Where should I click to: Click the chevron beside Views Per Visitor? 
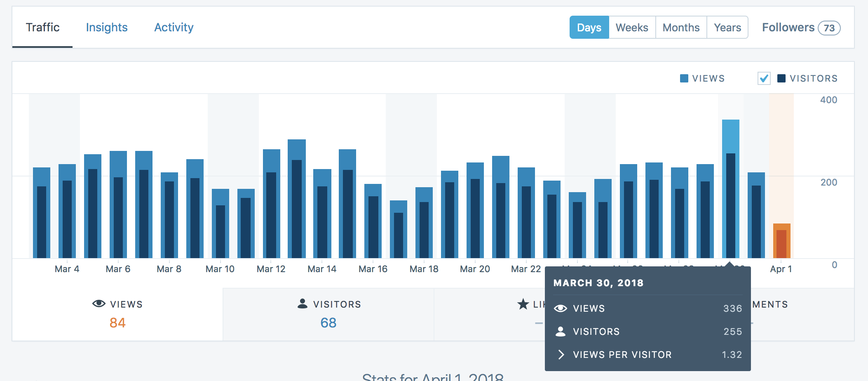pos(561,354)
